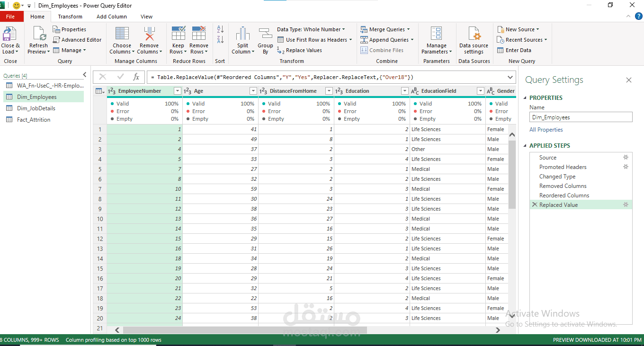This screenshot has height=346, width=644.
Task: Open the Manage dropdown in Query group
Action: pyautogui.click(x=70, y=50)
